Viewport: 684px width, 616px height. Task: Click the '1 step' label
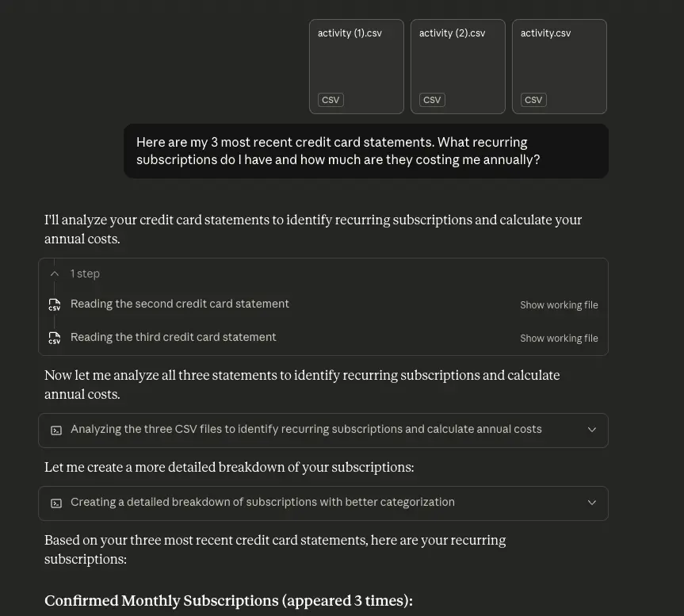(x=85, y=274)
